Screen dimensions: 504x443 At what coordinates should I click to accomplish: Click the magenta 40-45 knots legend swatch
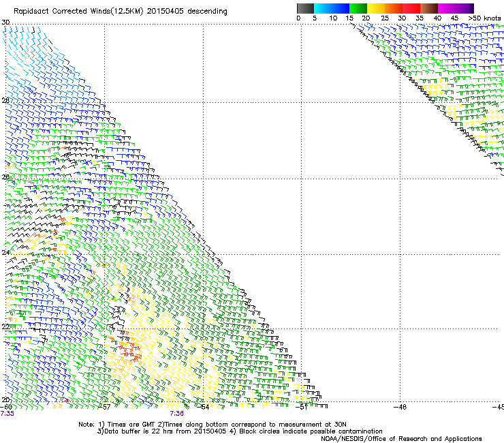tap(447, 8)
